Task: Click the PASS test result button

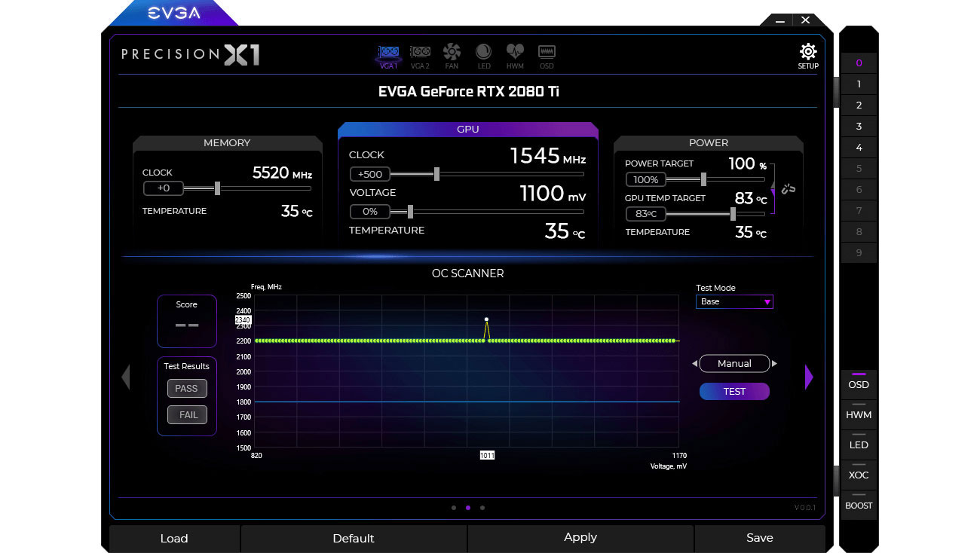Action: [186, 389]
